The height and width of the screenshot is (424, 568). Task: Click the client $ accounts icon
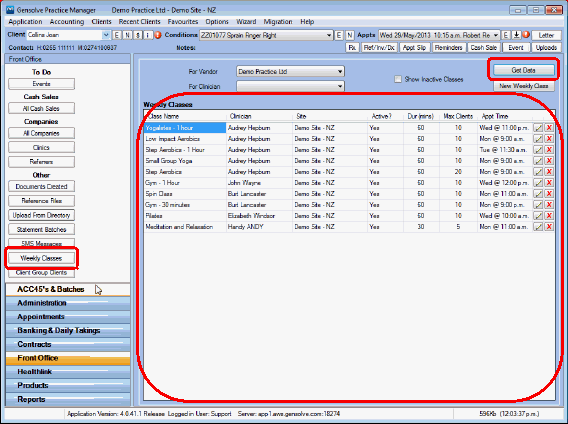coord(138,35)
